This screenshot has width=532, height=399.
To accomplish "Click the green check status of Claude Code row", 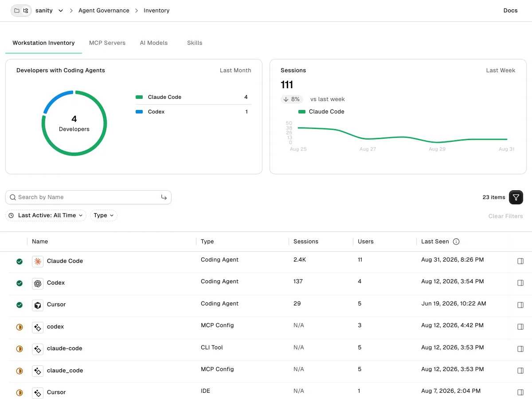I will 20,262.
